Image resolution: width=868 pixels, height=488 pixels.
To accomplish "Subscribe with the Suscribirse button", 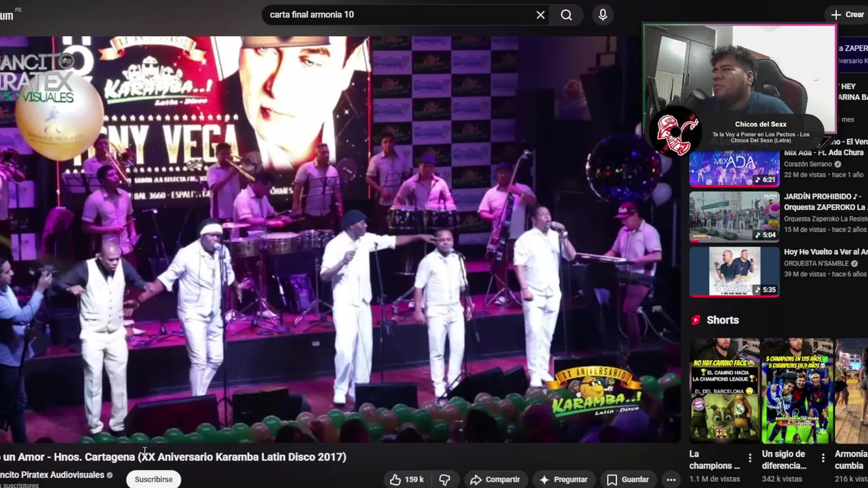I will point(153,479).
